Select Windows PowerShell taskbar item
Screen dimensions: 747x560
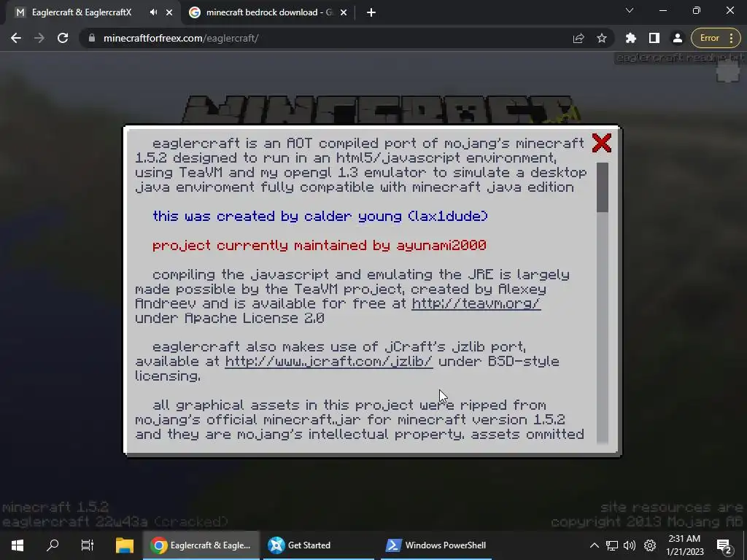[x=436, y=545]
